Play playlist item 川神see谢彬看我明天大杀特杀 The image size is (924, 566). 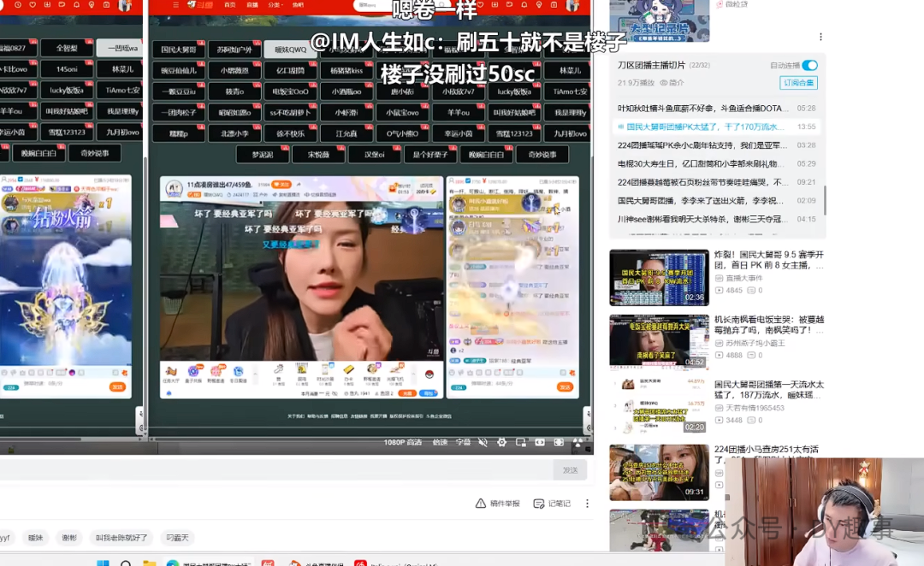(716, 219)
